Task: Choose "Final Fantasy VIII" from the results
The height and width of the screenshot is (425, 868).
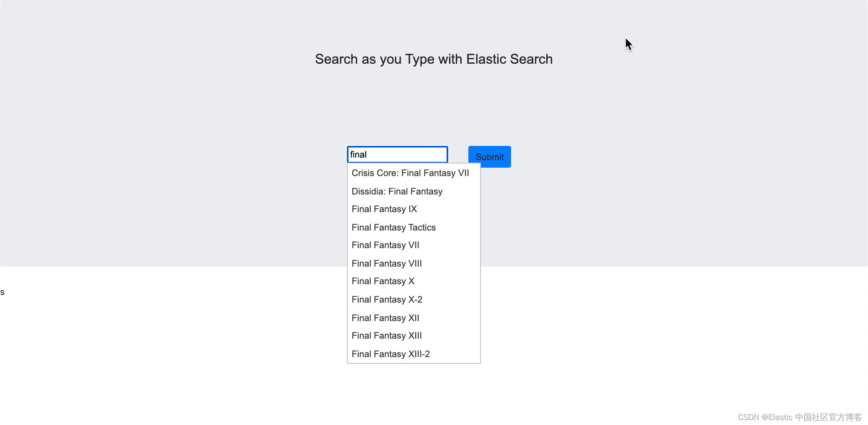Action: (x=386, y=263)
